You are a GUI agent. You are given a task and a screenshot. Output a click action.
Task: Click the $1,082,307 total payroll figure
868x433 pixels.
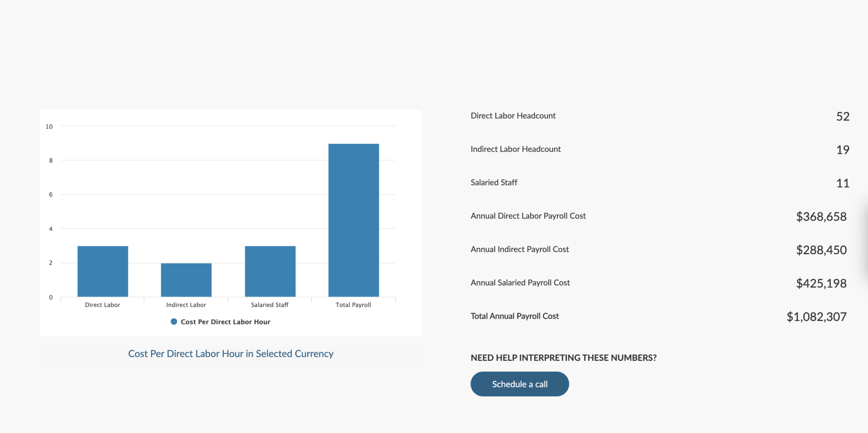click(816, 316)
